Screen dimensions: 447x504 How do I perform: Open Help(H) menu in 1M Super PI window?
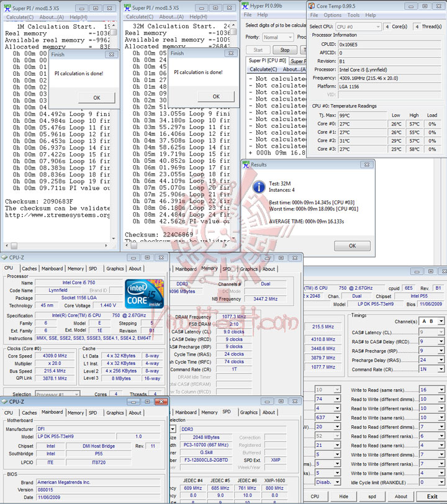point(78,17)
